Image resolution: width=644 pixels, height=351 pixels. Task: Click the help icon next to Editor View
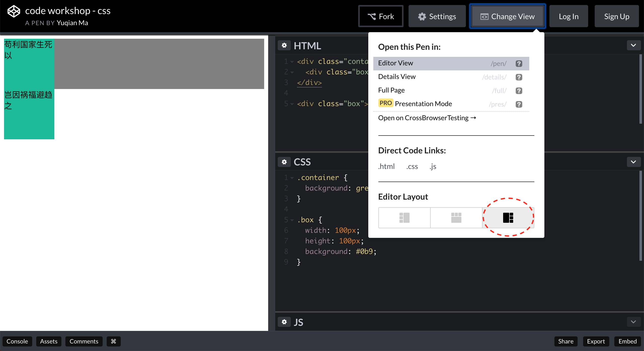[x=519, y=63]
